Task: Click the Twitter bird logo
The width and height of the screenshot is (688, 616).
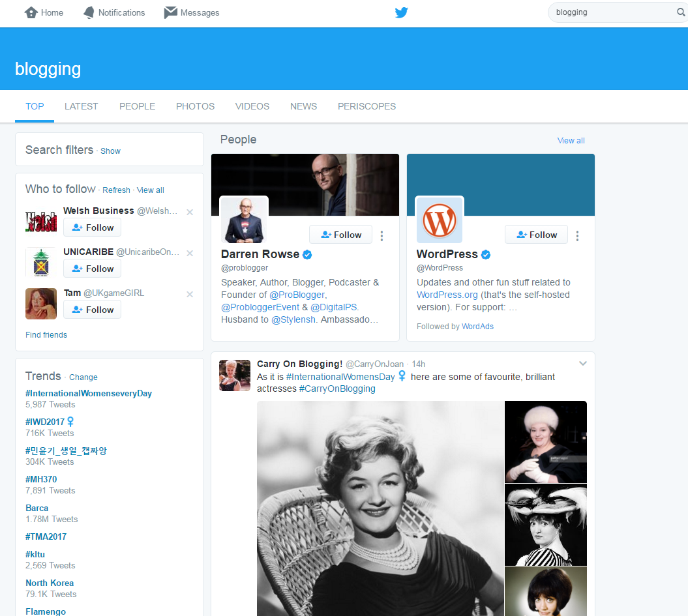Action: [401, 12]
